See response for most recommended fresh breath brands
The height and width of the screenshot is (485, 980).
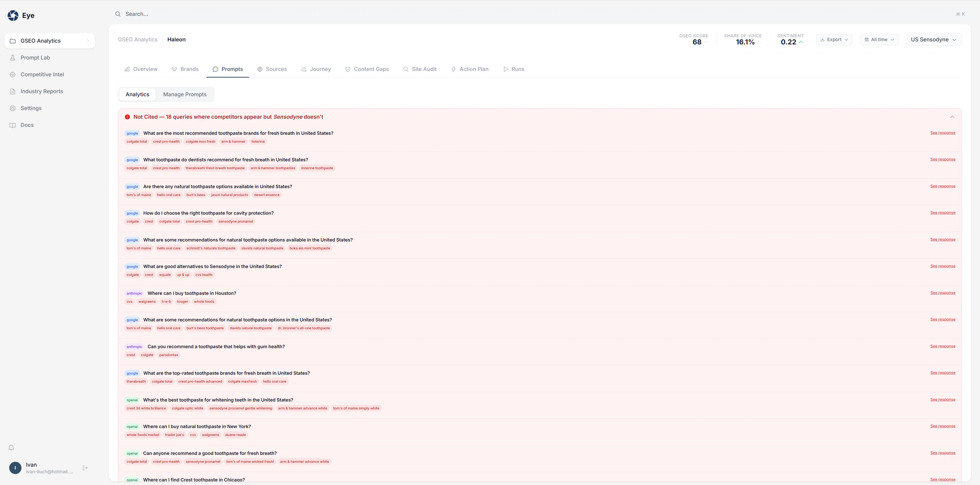(943, 133)
